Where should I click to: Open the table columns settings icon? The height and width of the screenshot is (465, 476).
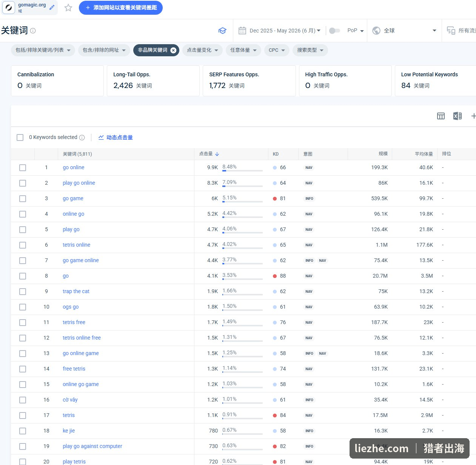click(x=441, y=116)
